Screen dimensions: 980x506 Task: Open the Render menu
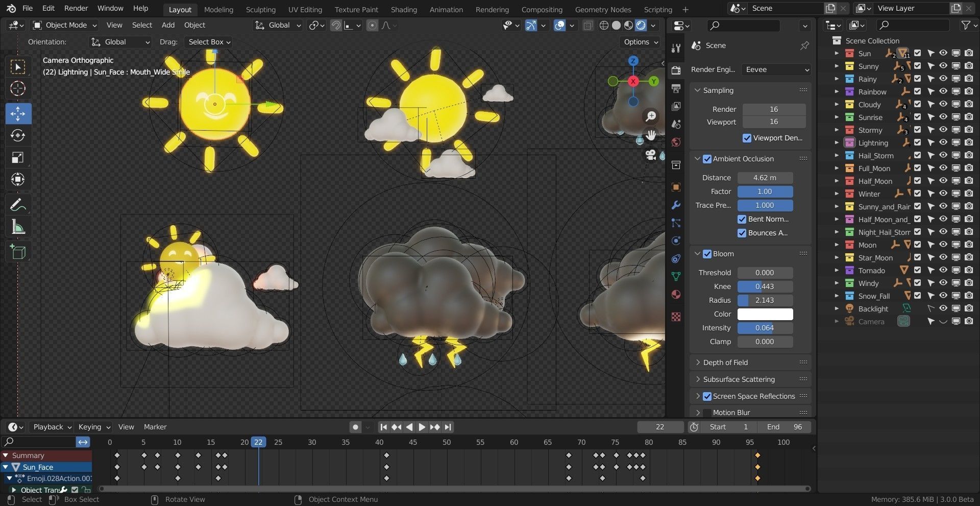click(x=76, y=8)
